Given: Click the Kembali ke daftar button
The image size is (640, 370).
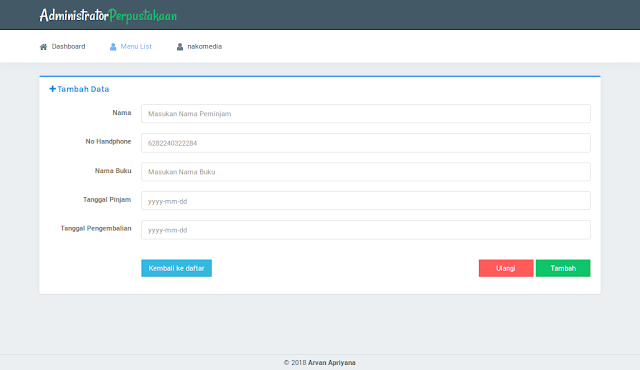Looking at the screenshot, I should (176, 268).
